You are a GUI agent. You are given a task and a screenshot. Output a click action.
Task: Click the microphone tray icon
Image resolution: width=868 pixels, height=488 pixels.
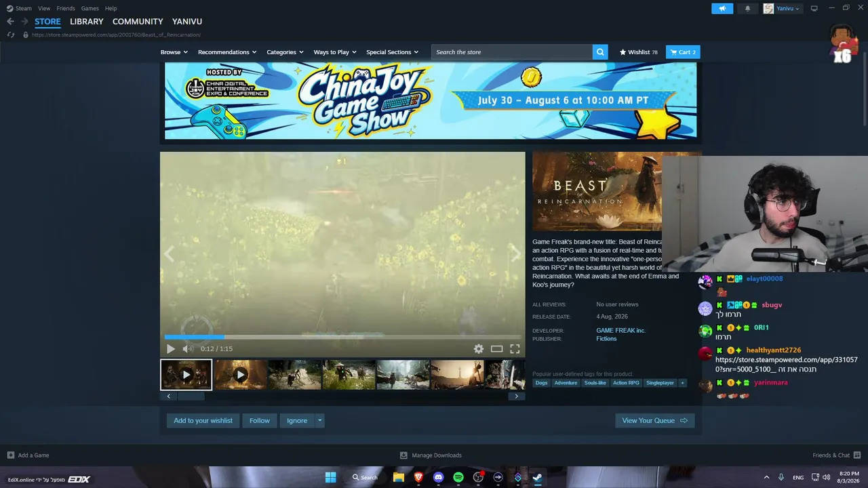point(781,477)
